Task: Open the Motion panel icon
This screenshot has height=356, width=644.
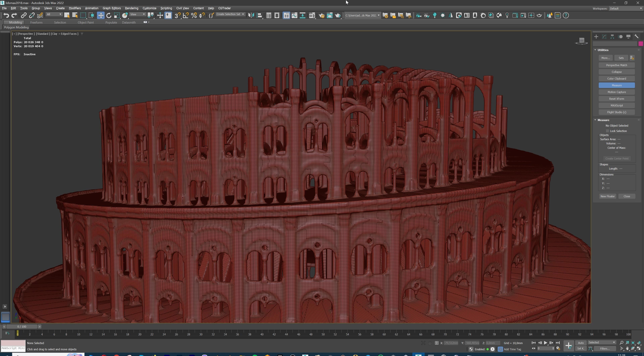Action: tap(620, 37)
